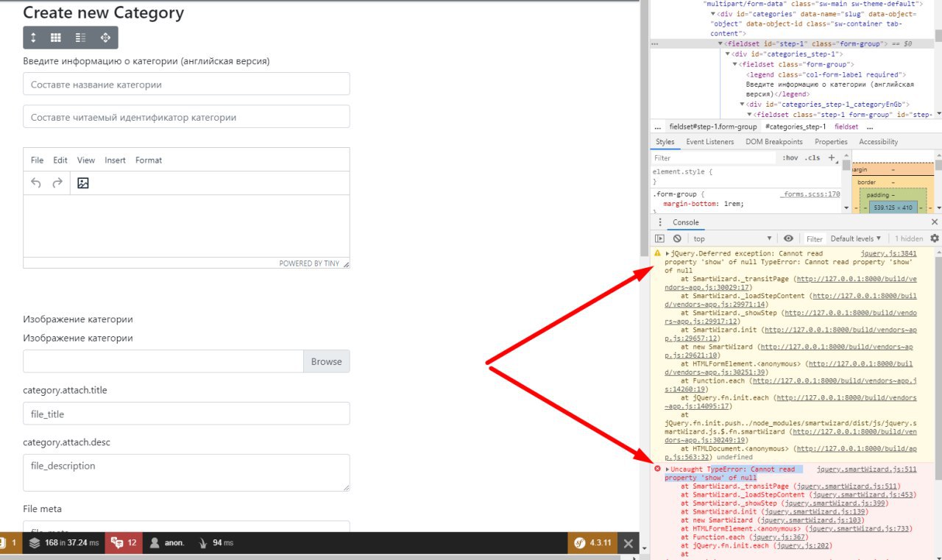This screenshot has height=560, width=942.
Task: Click the 1 hidden messages label
Action: [909, 238]
